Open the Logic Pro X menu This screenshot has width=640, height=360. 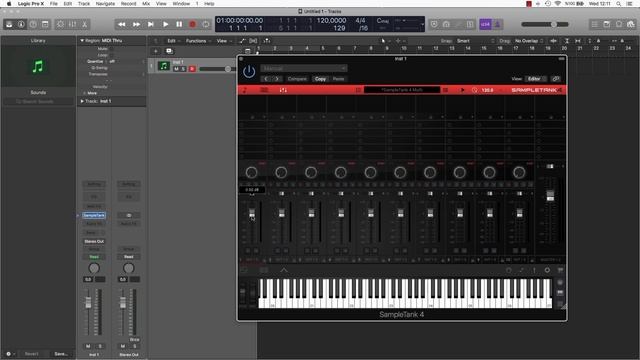31,4
